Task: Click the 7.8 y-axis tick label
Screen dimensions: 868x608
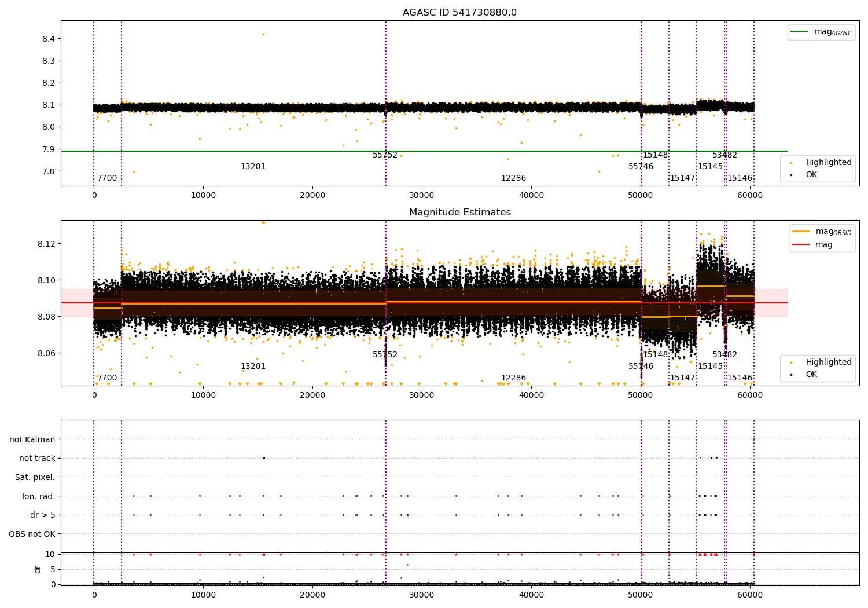Action: tap(49, 171)
